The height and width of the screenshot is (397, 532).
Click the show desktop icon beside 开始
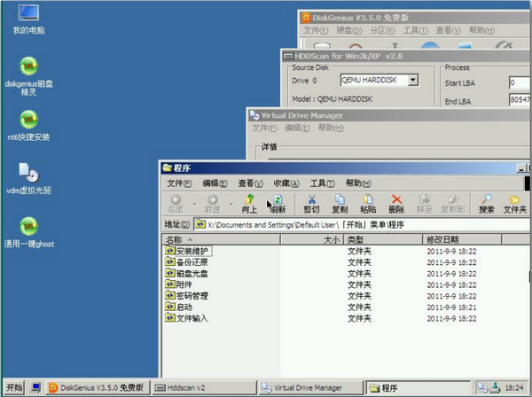click(x=35, y=387)
